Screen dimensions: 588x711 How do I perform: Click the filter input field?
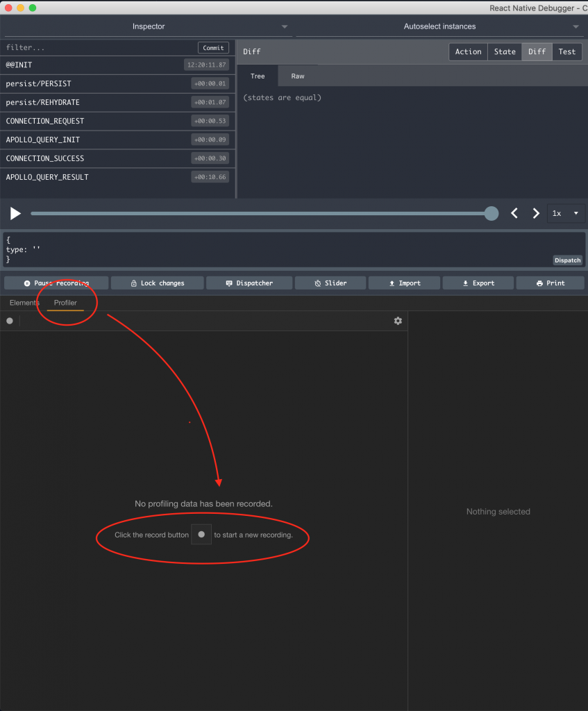97,48
